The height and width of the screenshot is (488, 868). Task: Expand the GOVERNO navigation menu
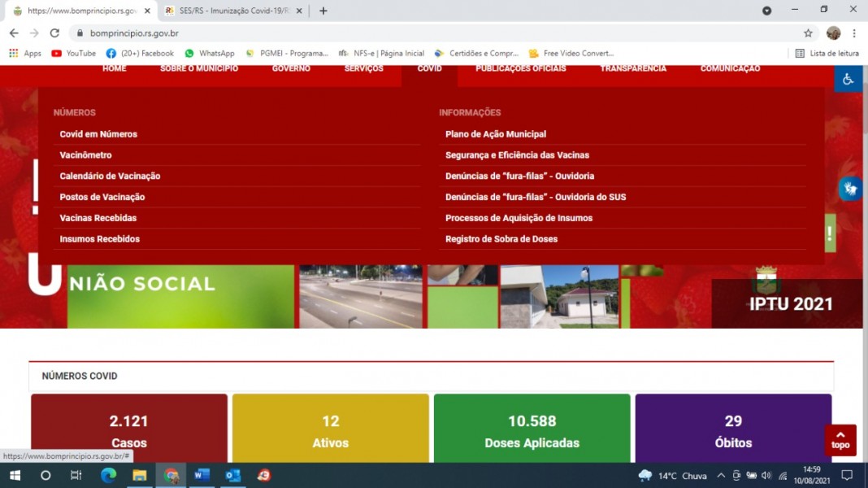point(291,69)
